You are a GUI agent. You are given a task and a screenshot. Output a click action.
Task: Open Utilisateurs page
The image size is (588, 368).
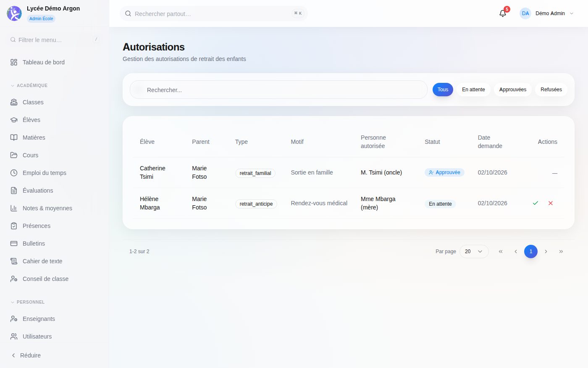tap(55, 336)
